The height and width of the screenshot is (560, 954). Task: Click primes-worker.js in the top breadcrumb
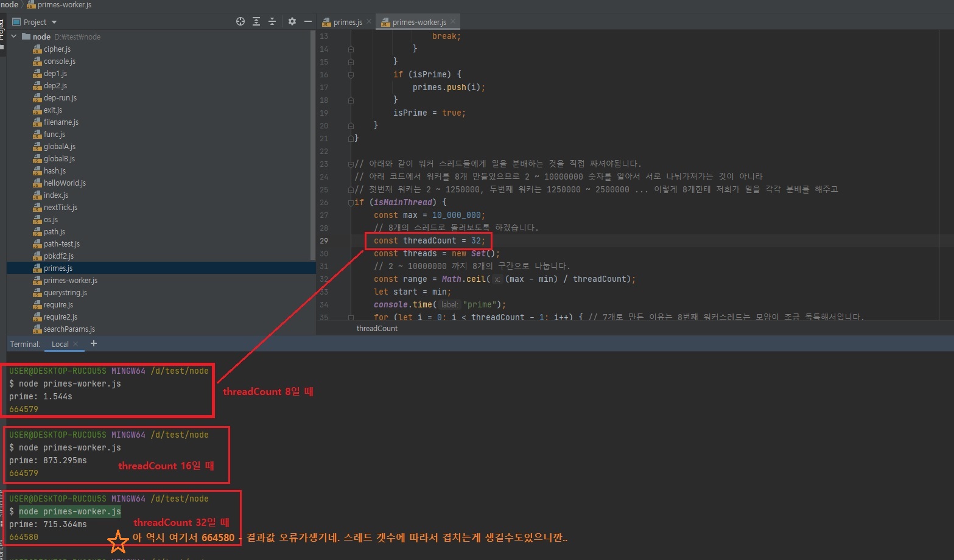point(59,5)
